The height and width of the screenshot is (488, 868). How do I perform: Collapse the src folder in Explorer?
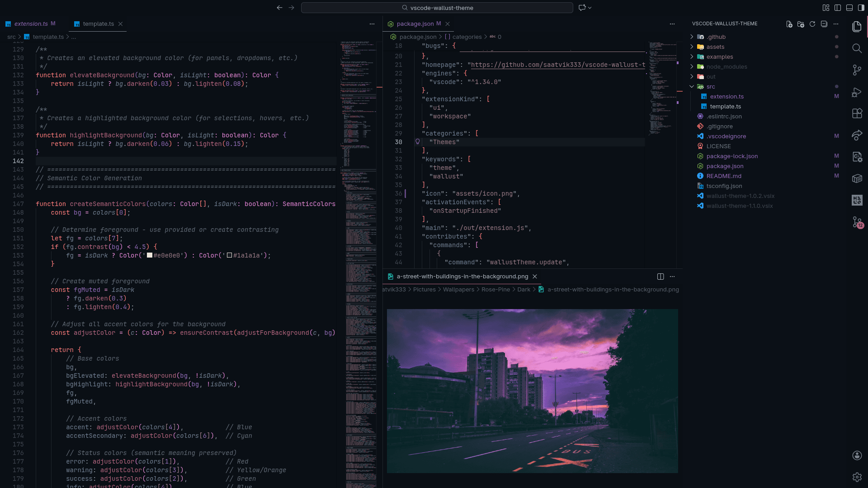[692, 86]
